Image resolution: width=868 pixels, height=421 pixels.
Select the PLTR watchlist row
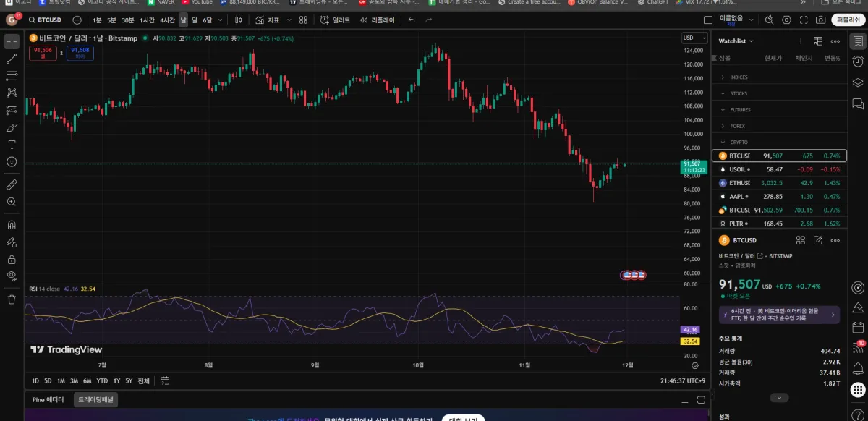778,224
